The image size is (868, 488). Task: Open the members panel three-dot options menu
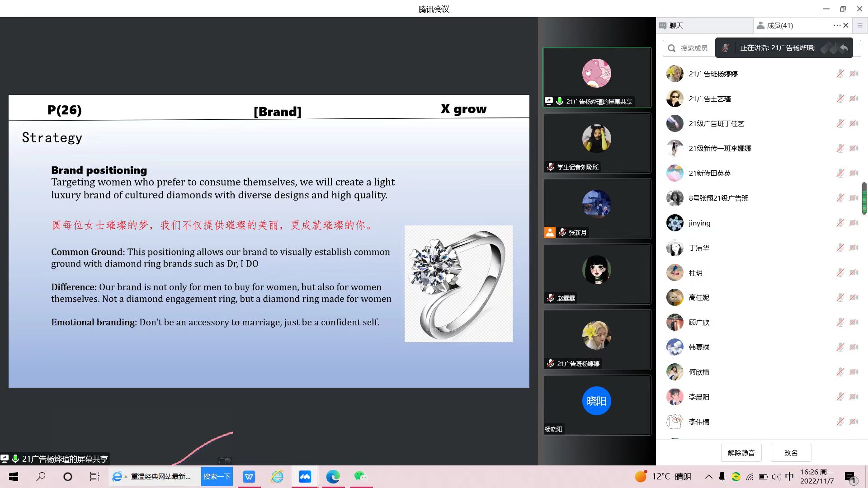tap(837, 25)
